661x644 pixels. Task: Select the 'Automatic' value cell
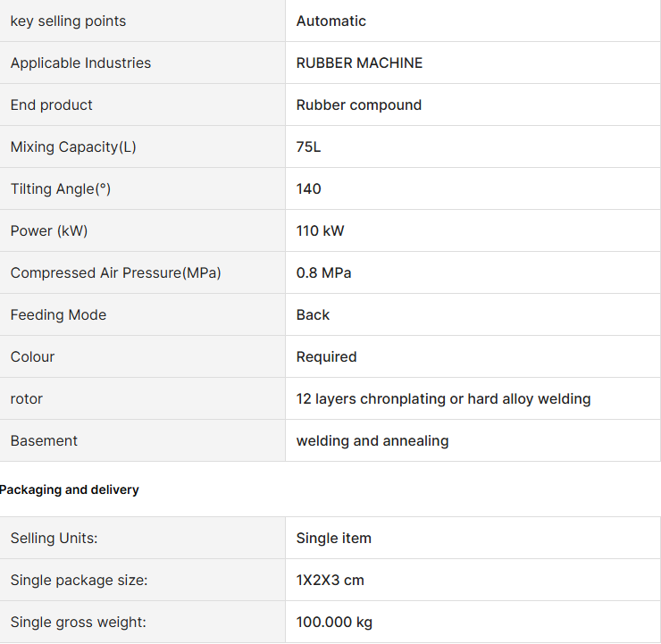[x=473, y=21]
